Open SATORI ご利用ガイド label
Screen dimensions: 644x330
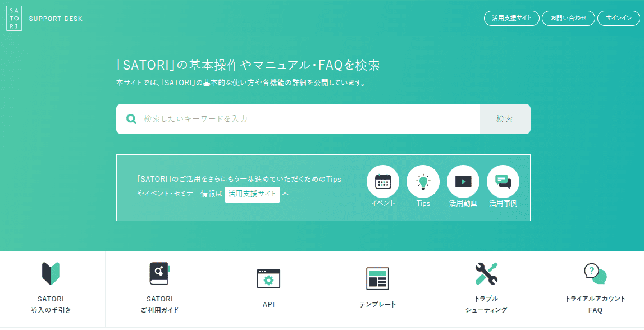click(x=160, y=305)
